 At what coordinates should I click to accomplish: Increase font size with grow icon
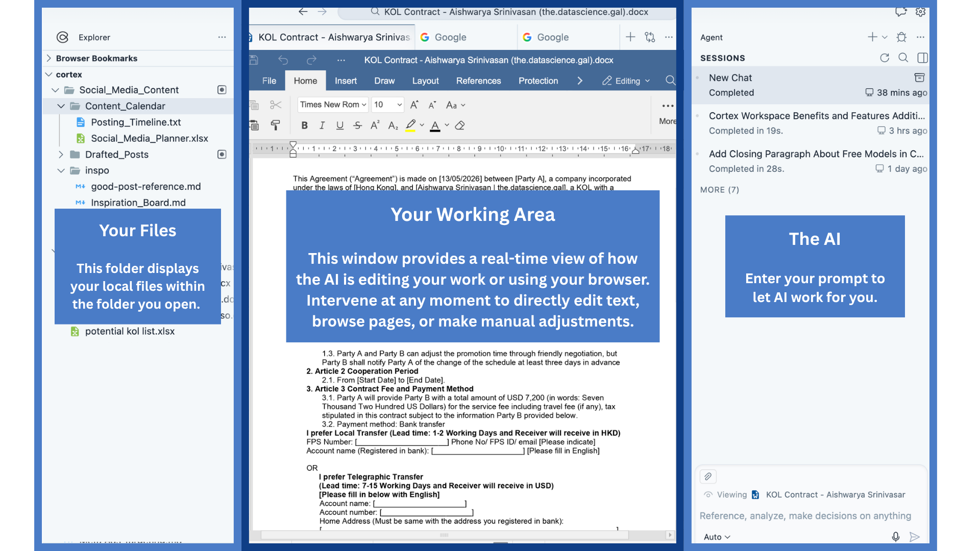click(414, 105)
